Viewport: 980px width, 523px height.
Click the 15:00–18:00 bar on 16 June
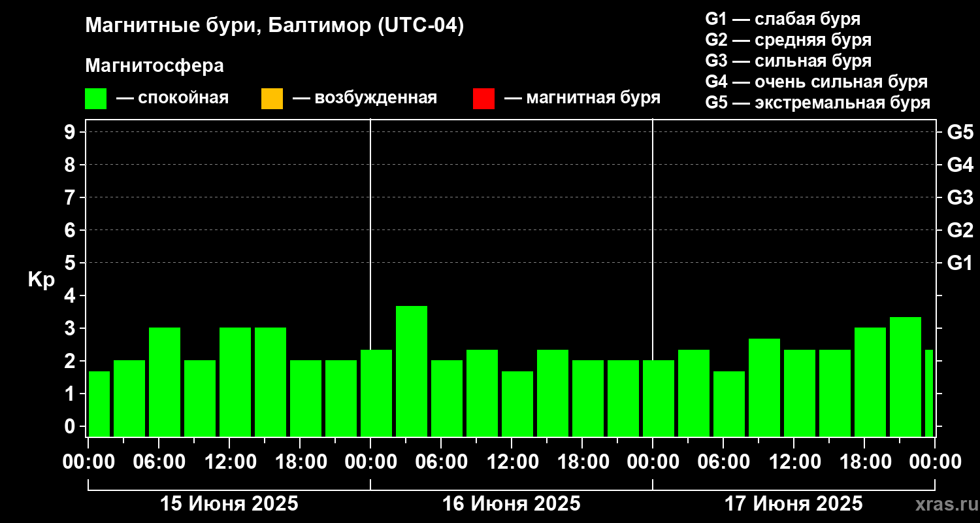[x=553, y=393]
